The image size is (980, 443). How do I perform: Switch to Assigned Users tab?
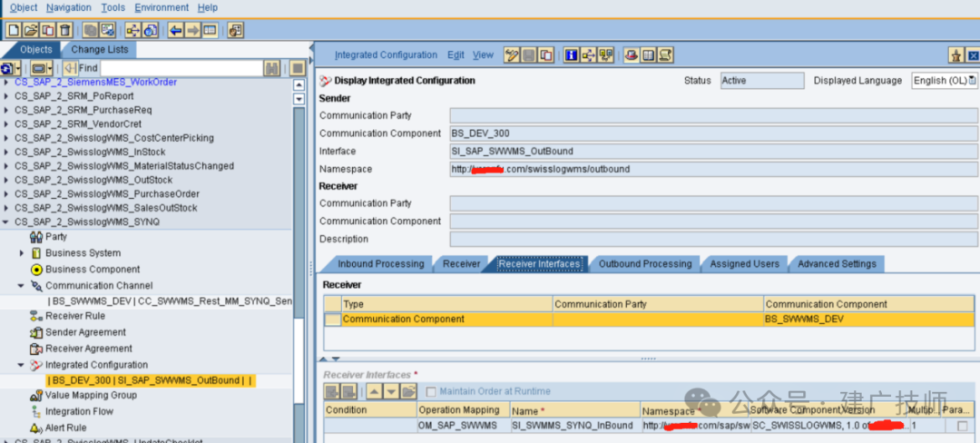[x=744, y=263]
